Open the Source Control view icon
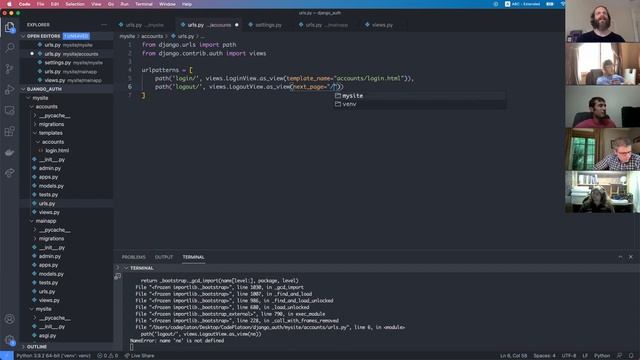 pyautogui.click(x=9, y=69)
